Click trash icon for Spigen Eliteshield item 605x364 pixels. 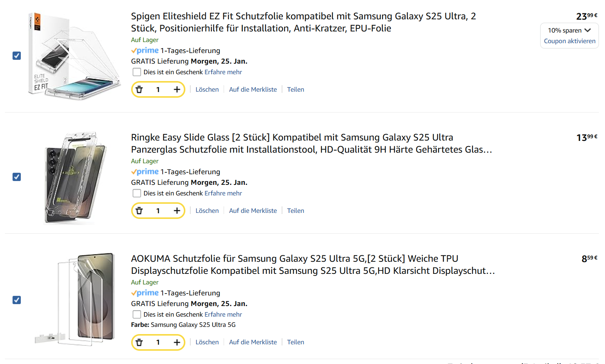(139, 90)
